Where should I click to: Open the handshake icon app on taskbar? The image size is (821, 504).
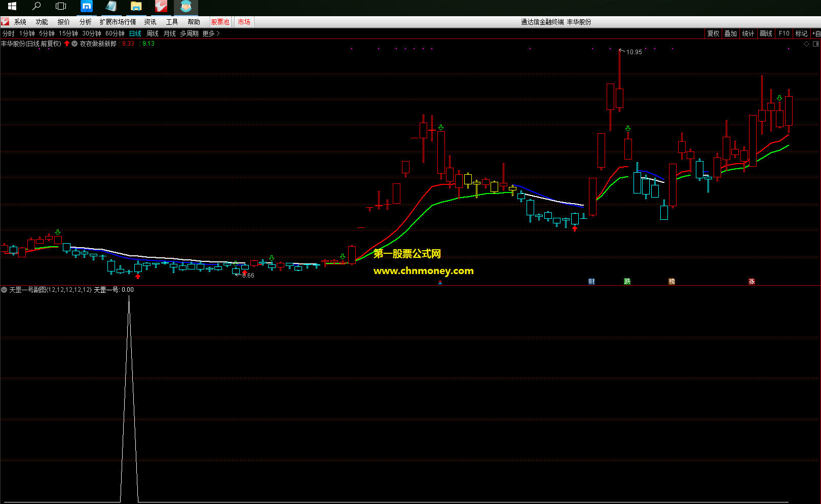tap(185, 7)
